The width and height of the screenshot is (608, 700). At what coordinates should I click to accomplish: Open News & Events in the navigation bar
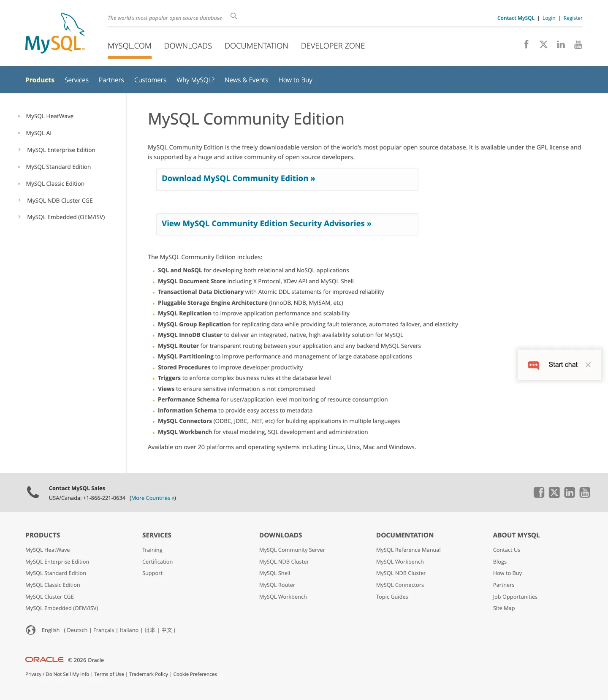247,80
